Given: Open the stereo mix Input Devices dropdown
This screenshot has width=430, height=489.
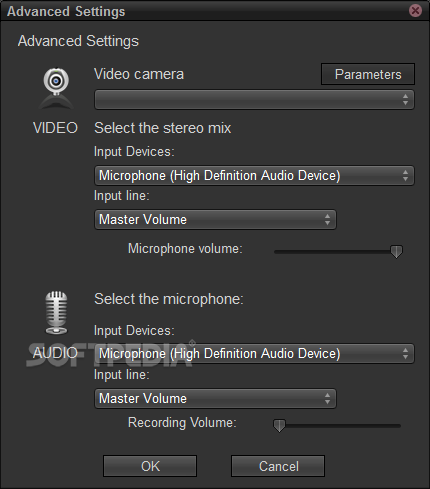Looking at the screenshot, I should 254,175.
